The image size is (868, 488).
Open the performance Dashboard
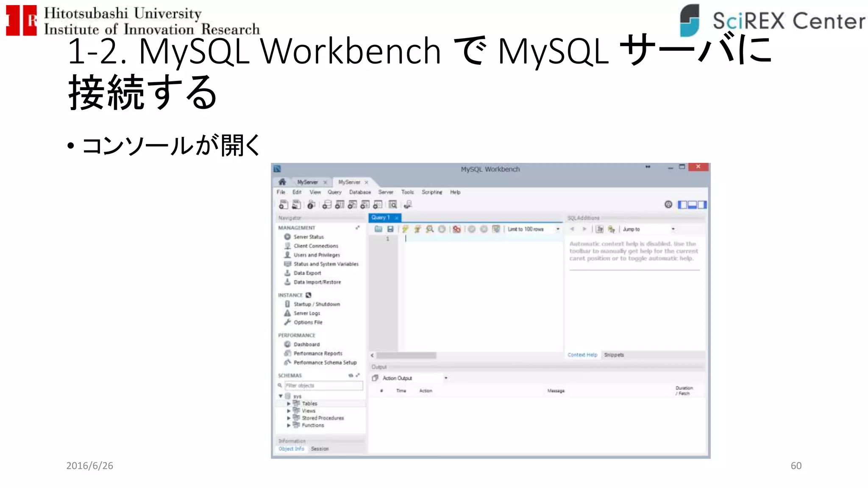click(306, 344)
